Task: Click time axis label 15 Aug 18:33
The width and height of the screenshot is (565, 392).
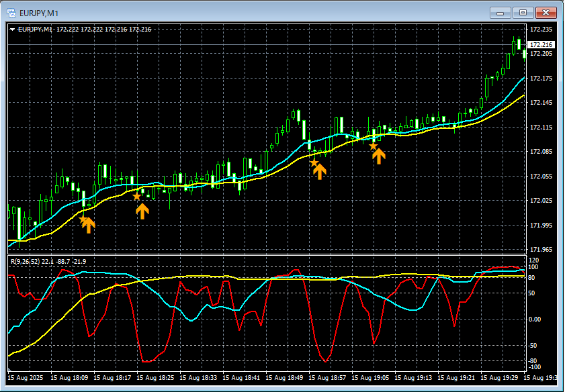Action: [198, 378]
